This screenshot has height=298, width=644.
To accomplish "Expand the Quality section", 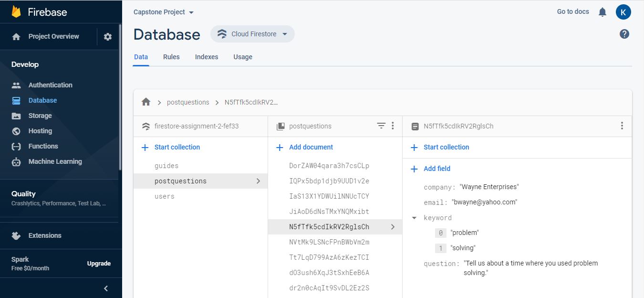I will coord(59,198).
